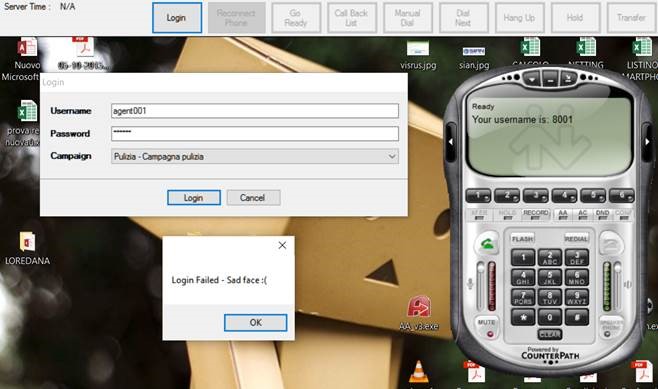Viewport: 658px width, 389px height.
Task: Dial digit 9 WXYZ on softphone keypad
Action: (577, 297)
